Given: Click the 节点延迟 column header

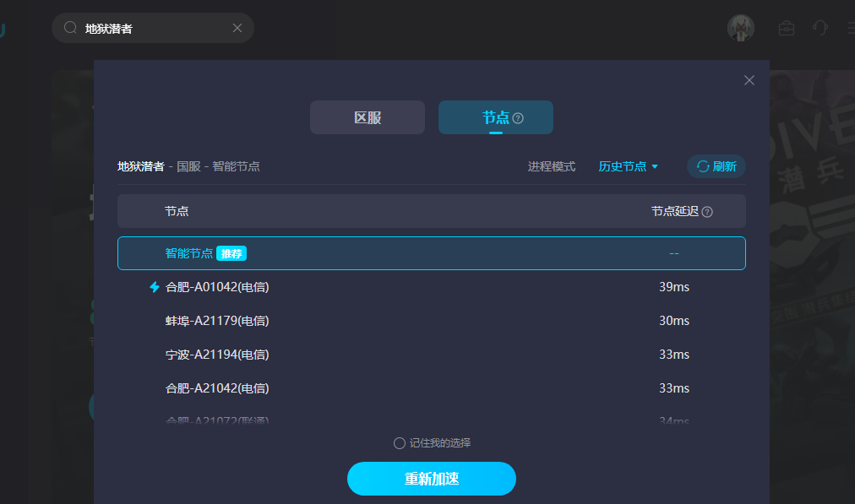Looking at the screenshot, I should pos(674,211).
